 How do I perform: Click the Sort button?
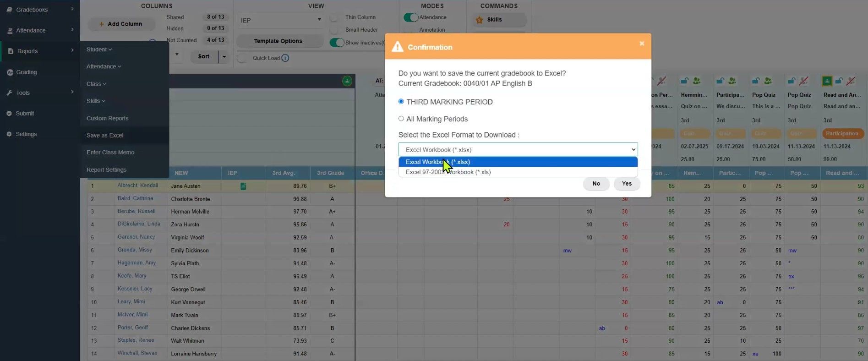[x=204, y=56]
